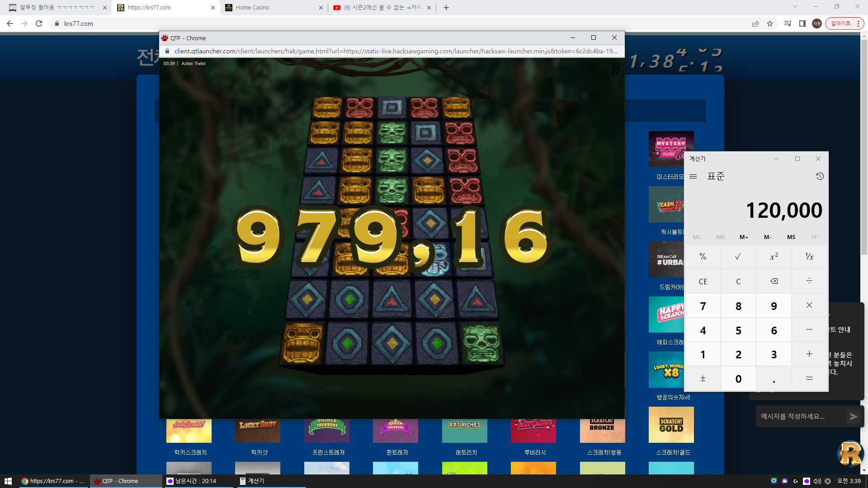This screenshot has height=488, width=868.
Task: Toggle the Chrome side panel icon
Action: coord(802,23)
